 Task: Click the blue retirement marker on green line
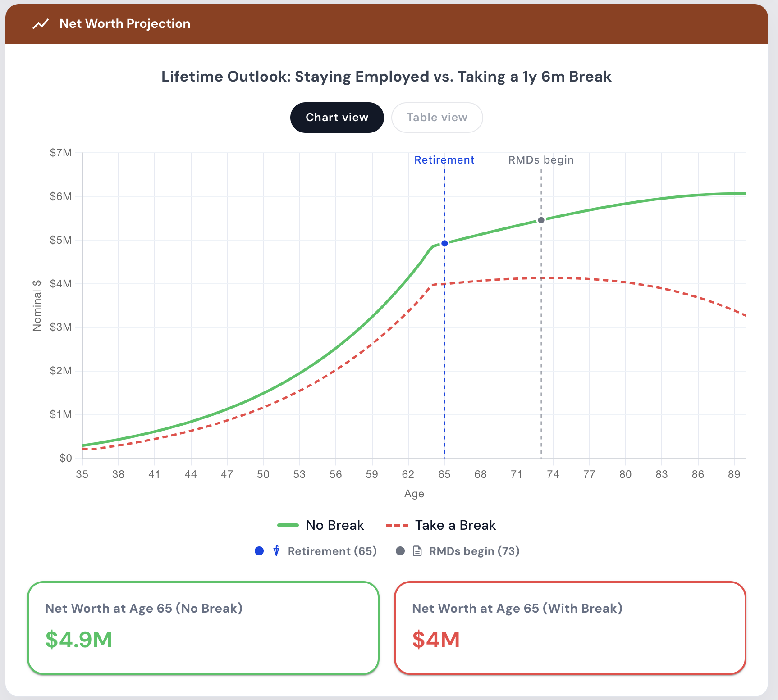444,243
